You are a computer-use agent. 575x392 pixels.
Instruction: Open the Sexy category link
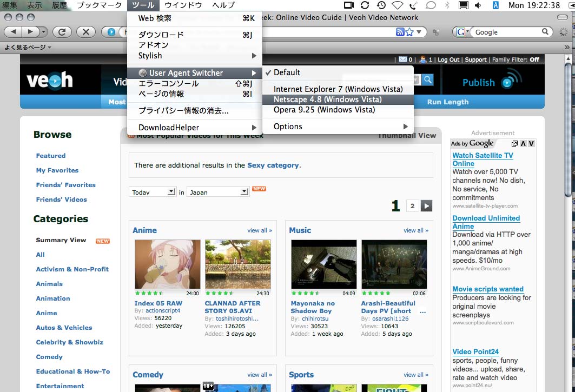coord(273,165)
